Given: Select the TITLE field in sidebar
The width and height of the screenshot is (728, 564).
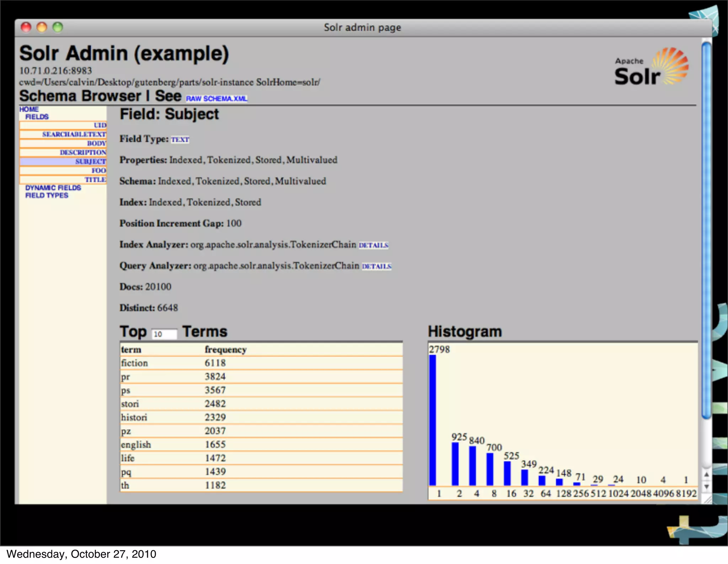Looking at the screenshot, I should click(x=95, y=180).
